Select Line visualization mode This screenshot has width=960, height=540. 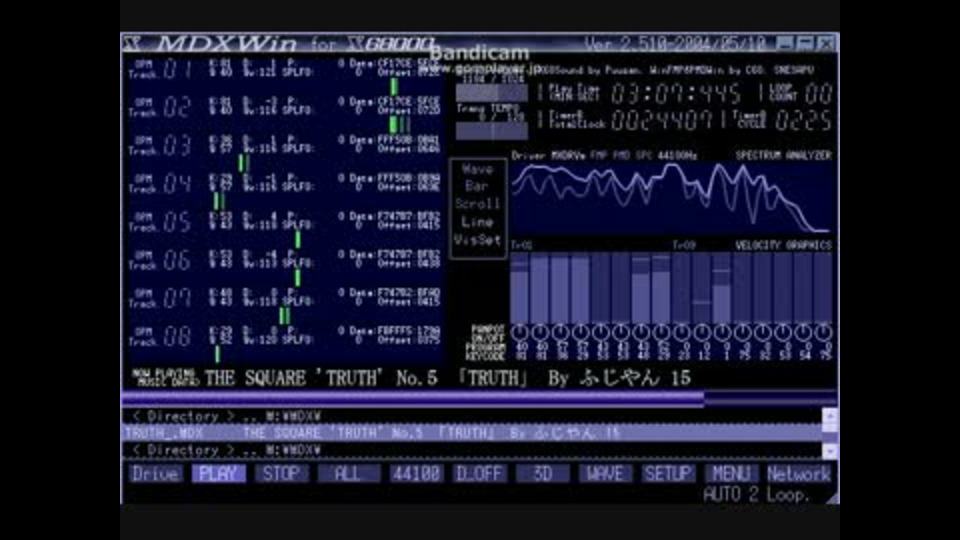[478, 222]
